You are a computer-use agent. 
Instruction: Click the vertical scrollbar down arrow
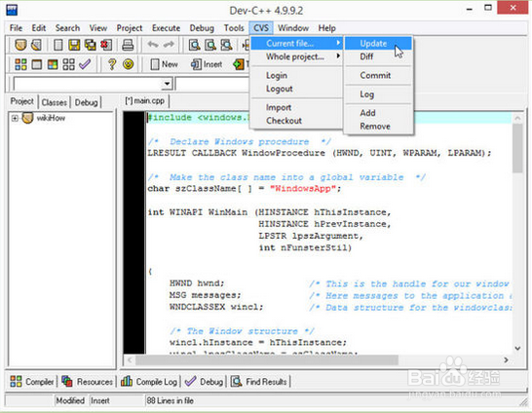[517, 349]
